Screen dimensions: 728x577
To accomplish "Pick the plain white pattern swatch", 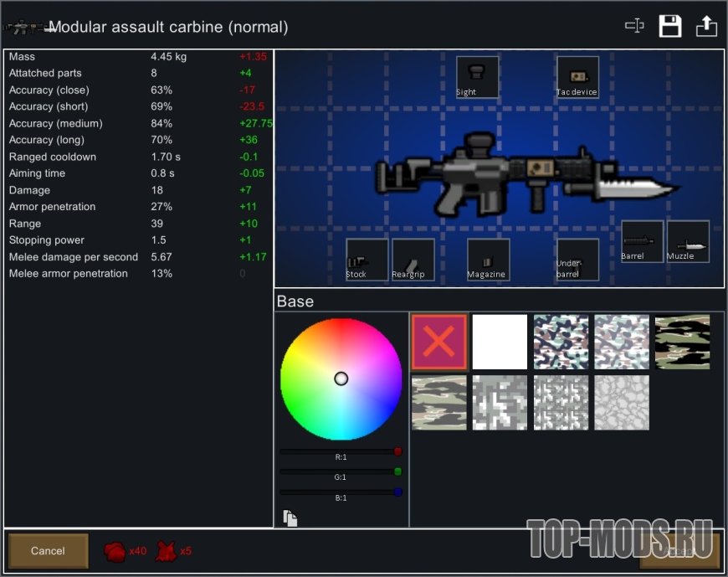I will (x=500, y=342).
